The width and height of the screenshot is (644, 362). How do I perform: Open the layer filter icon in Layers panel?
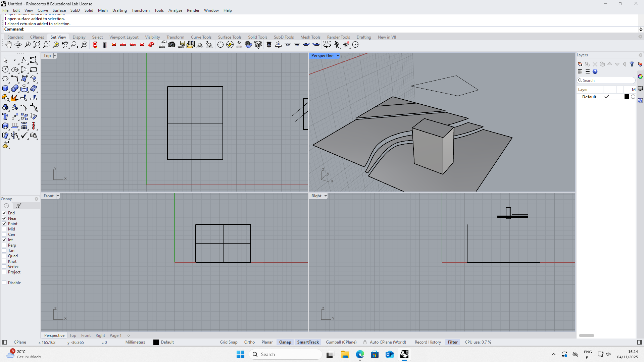632,64
